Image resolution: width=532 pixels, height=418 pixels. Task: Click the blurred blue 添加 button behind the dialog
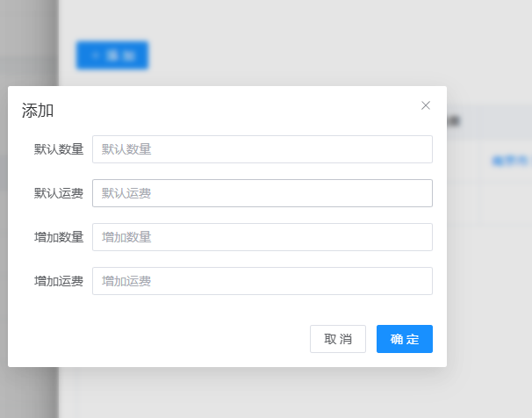[112, 55]
